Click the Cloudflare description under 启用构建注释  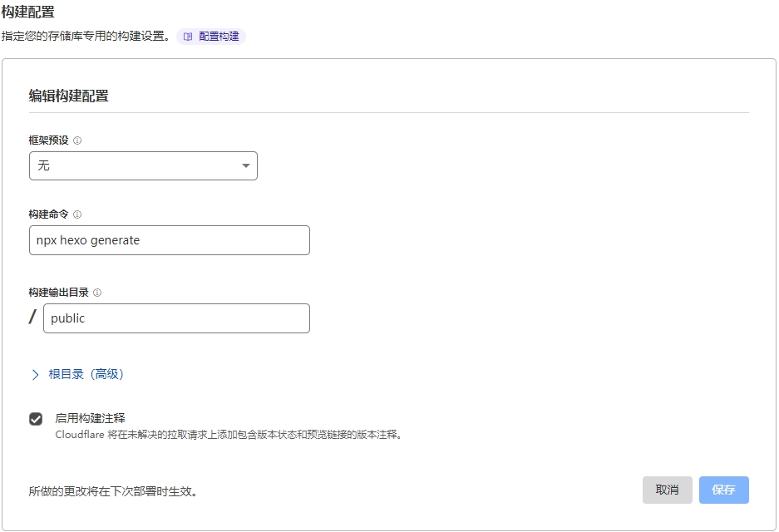click(229, 434)
